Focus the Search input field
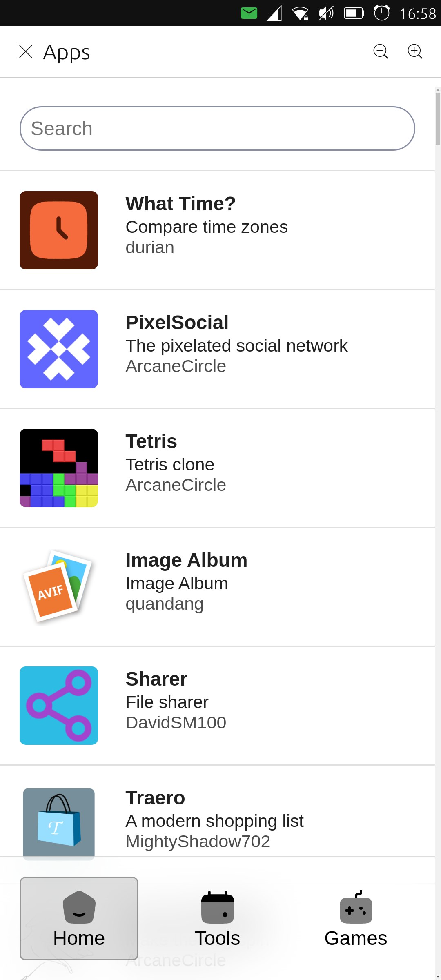Viewport: 441px width, 980px height. click(x=217, y=129)
